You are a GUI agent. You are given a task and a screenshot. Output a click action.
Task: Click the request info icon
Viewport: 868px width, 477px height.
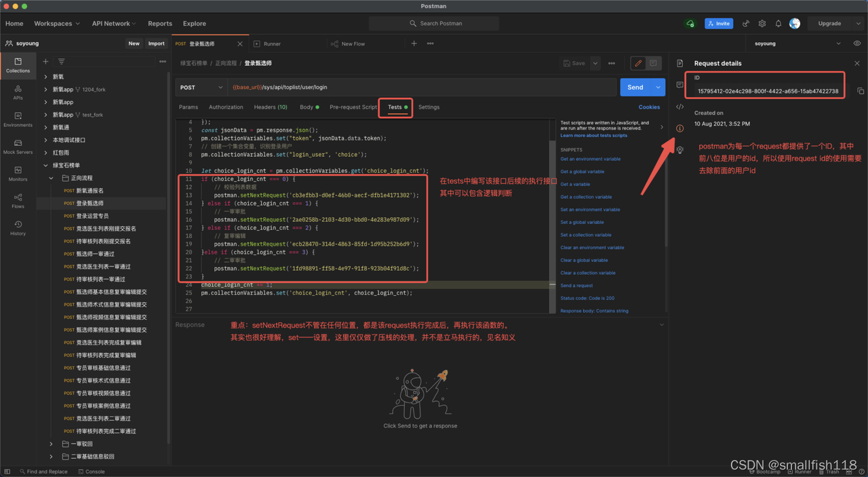(x=680, y=128)
